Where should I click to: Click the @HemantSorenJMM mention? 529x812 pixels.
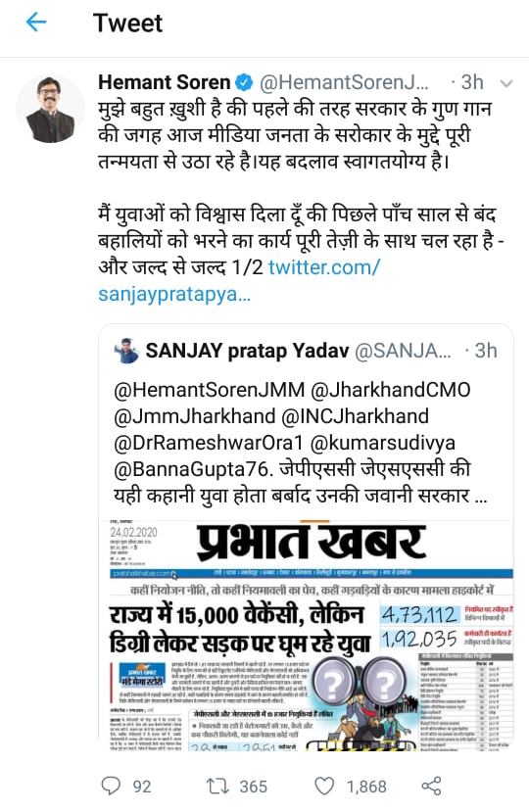click(209, 390)
